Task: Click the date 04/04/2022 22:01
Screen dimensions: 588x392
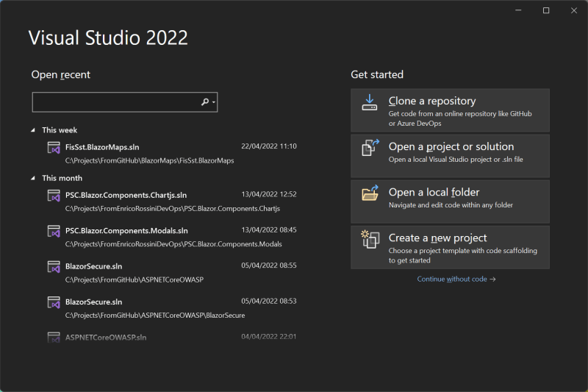Action: (x=269, y=337)
